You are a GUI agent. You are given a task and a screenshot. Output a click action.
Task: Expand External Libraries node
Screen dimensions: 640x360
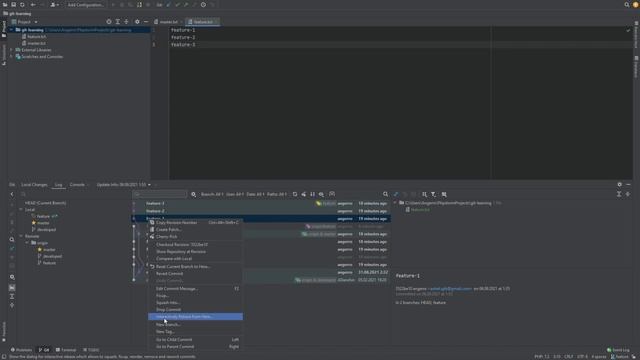coord(11,50)
